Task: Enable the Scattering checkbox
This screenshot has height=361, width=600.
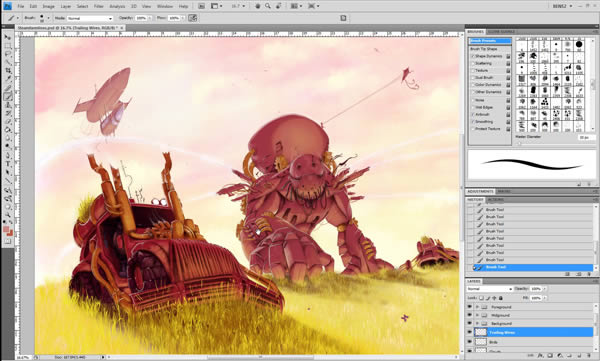Action: click(x=473, y=64)
